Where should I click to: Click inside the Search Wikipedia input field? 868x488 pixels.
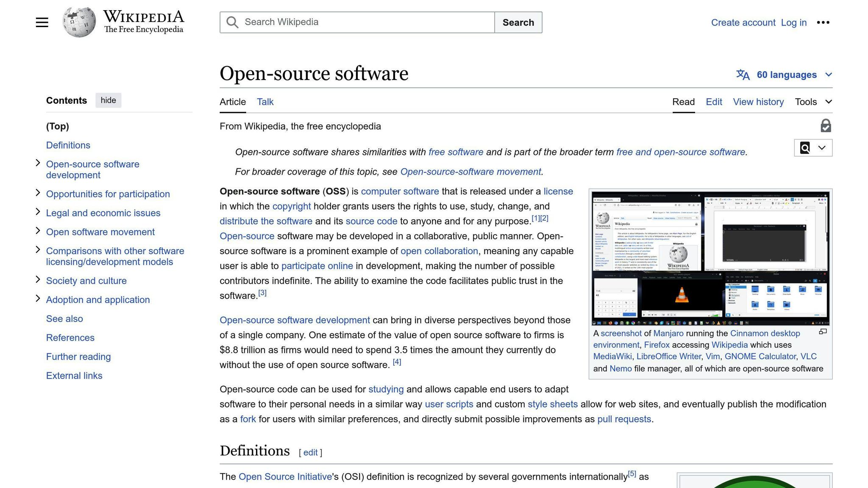(x=360, y=22)
